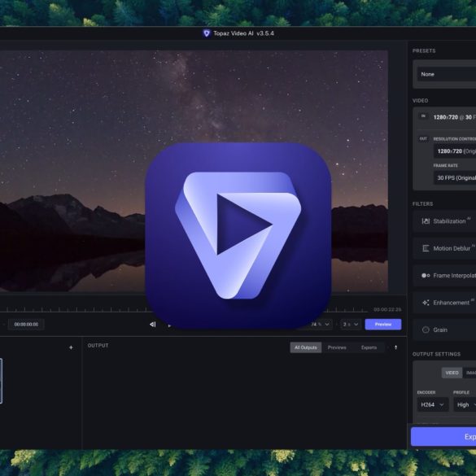This screenshot has width=476, height=476.
Task: Click the blue Preview button
Action: point(382,324)
